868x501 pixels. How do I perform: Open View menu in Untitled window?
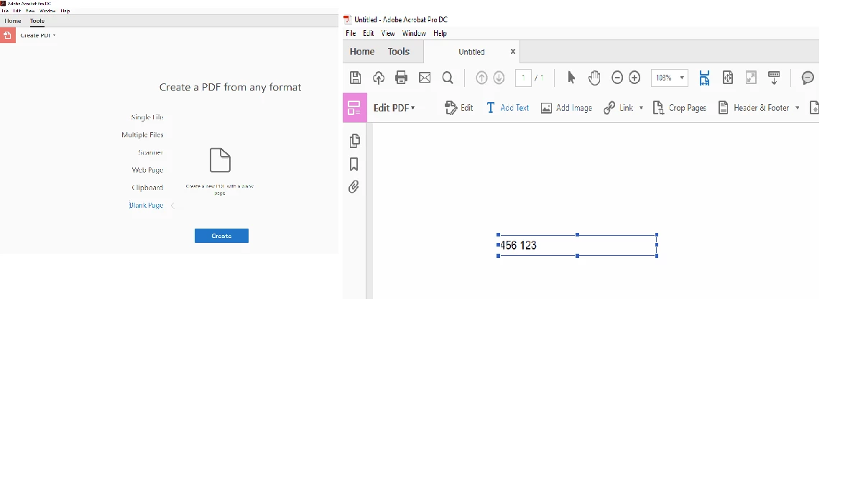[x=388, y=33]
